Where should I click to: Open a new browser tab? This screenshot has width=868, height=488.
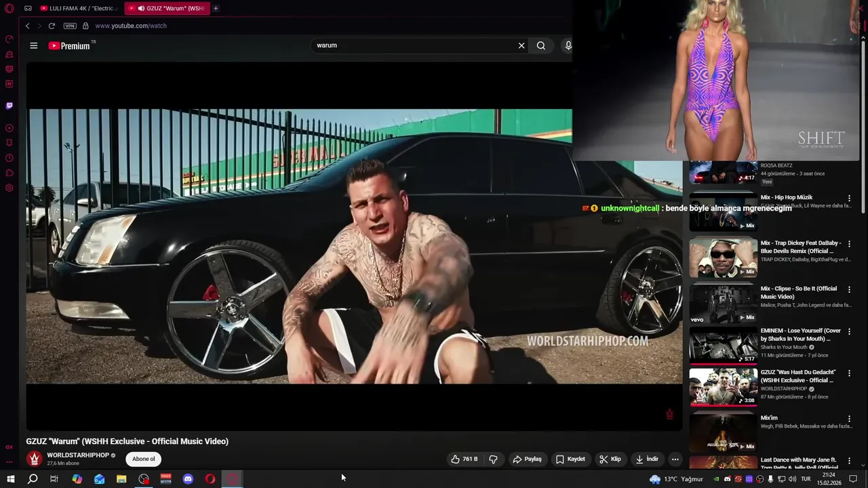(216, 8)
